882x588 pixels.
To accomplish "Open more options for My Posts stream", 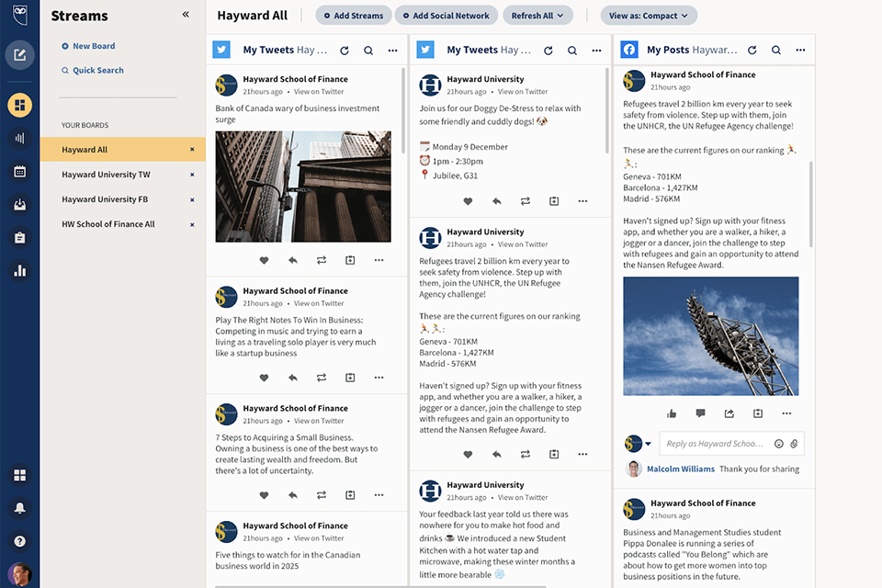I will click(800, 50).
